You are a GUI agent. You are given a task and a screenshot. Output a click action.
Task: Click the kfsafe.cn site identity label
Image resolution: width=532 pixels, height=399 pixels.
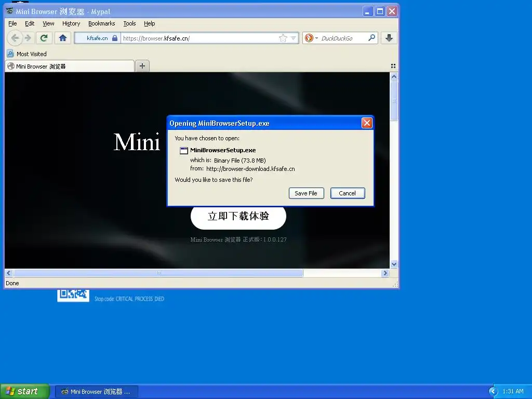(97, 38)
